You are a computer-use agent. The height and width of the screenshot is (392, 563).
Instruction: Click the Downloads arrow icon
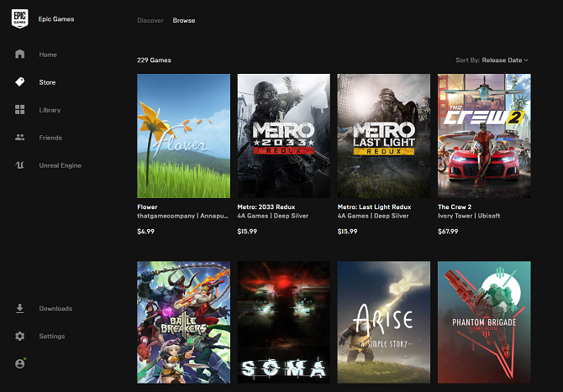point(20,308)
